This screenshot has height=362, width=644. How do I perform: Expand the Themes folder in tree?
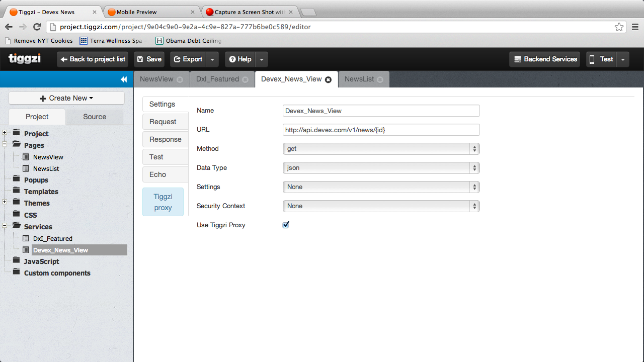(x=5, y=202)
